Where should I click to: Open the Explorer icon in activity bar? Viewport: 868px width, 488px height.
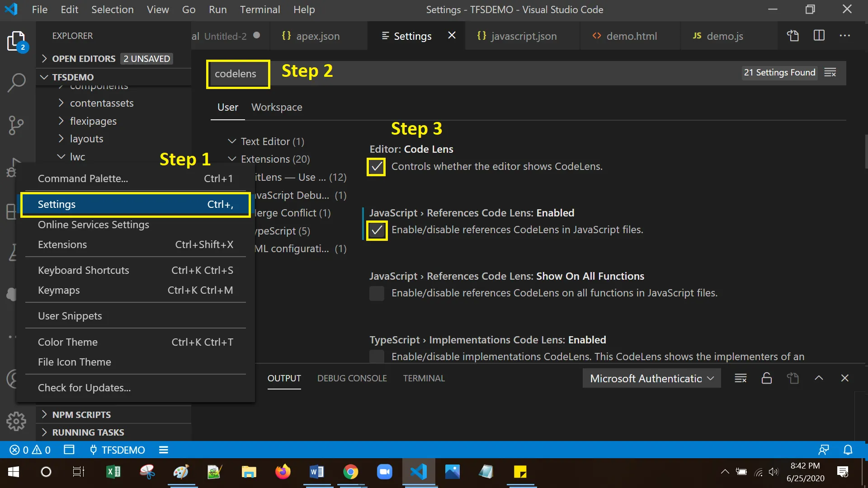[x=17, y=41]
